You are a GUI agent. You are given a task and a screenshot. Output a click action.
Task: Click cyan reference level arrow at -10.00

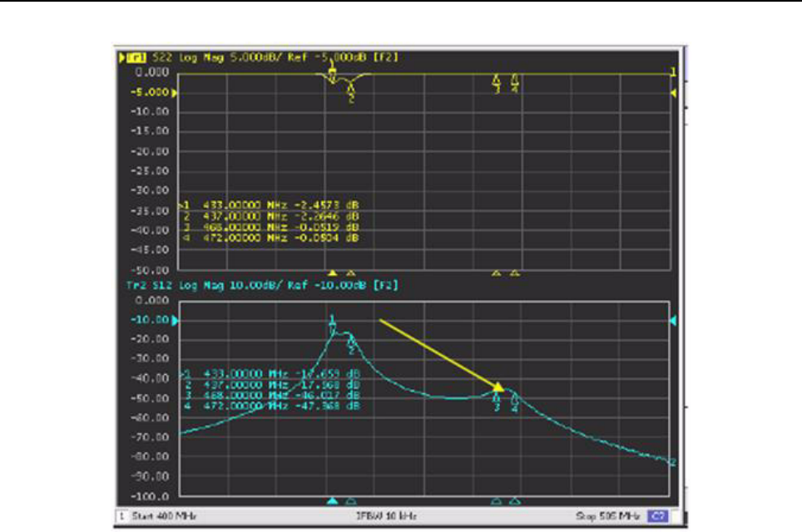point(176,320)
